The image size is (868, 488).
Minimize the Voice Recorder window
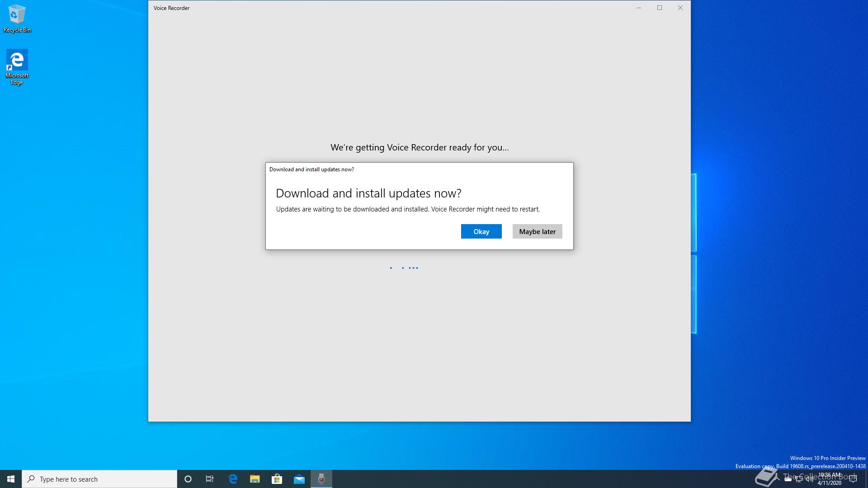639,8
